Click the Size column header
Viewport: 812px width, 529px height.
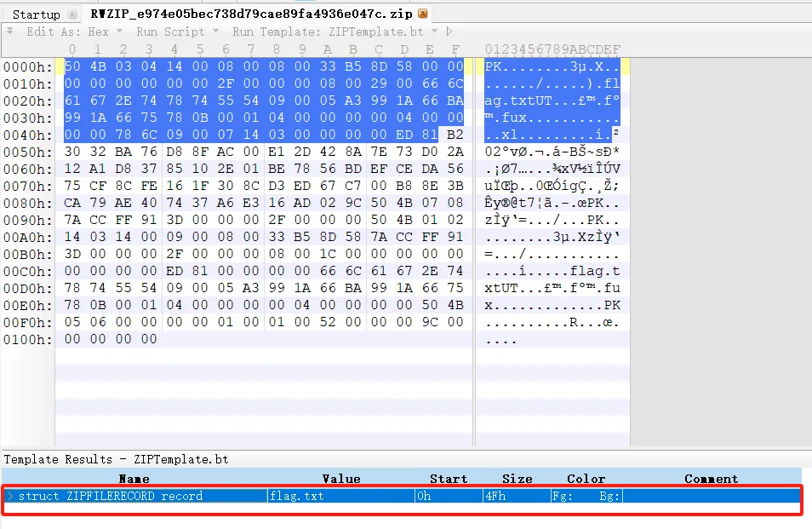pos(517,479)
